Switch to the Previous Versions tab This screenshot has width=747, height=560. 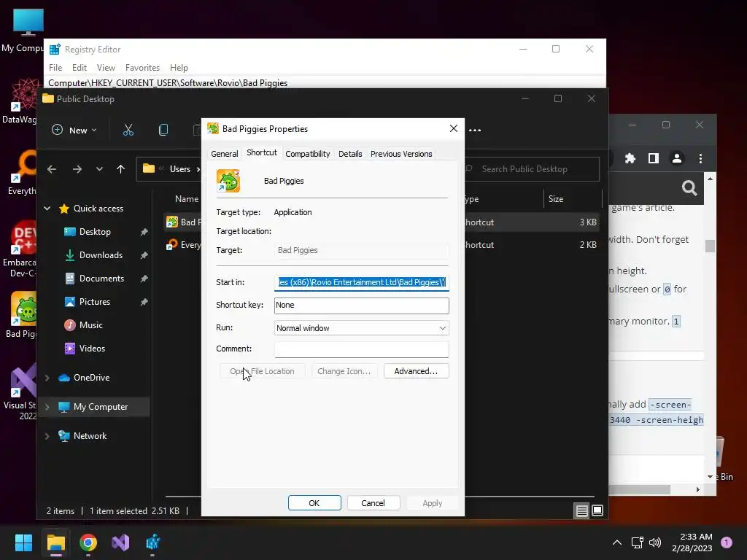(x=401, y=154)
